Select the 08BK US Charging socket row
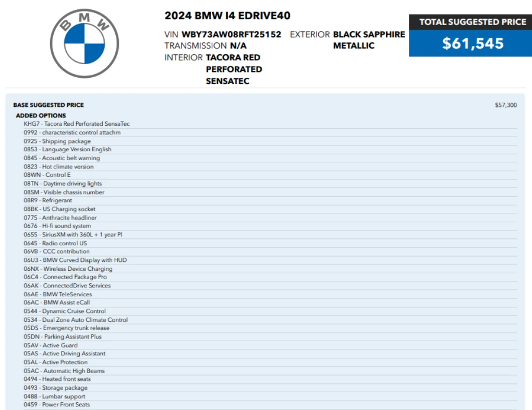532x410 pixels. (x=270, y=209)
